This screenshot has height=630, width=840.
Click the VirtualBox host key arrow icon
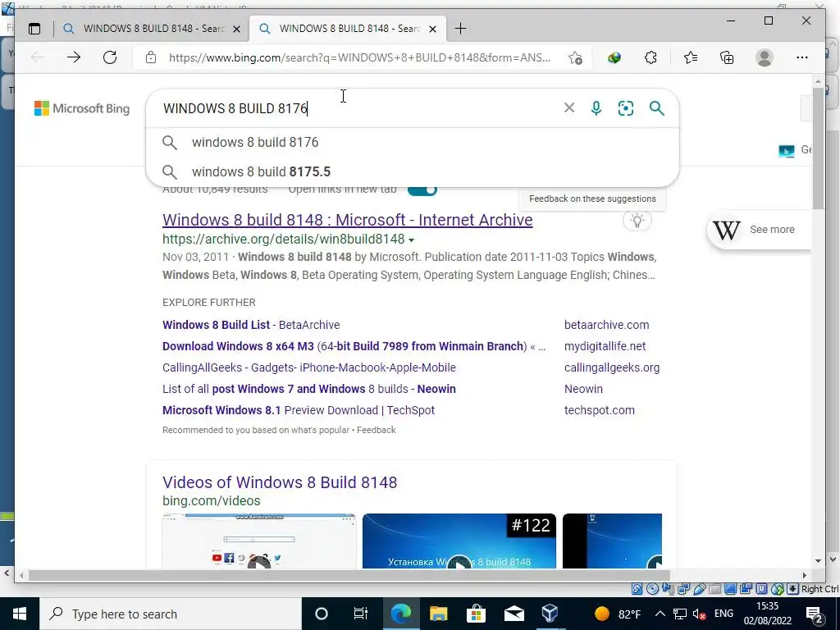(x=792, y=589)
